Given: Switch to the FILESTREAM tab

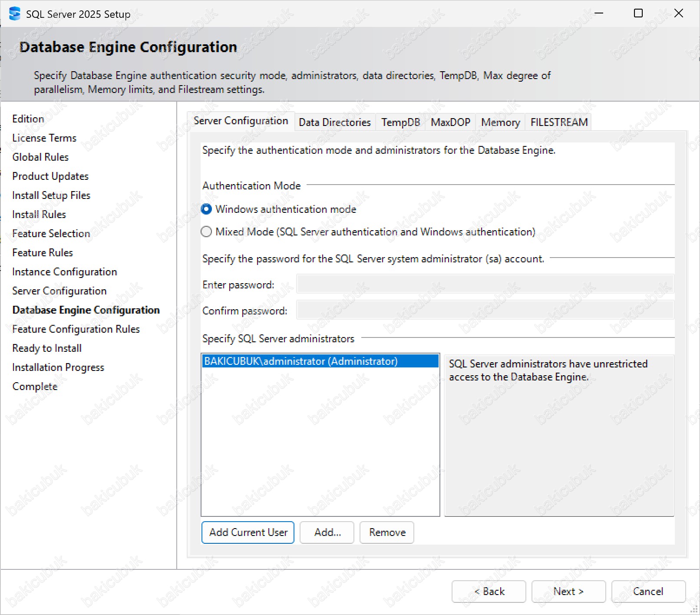Looking at the screenshot, I should [559, 122].
